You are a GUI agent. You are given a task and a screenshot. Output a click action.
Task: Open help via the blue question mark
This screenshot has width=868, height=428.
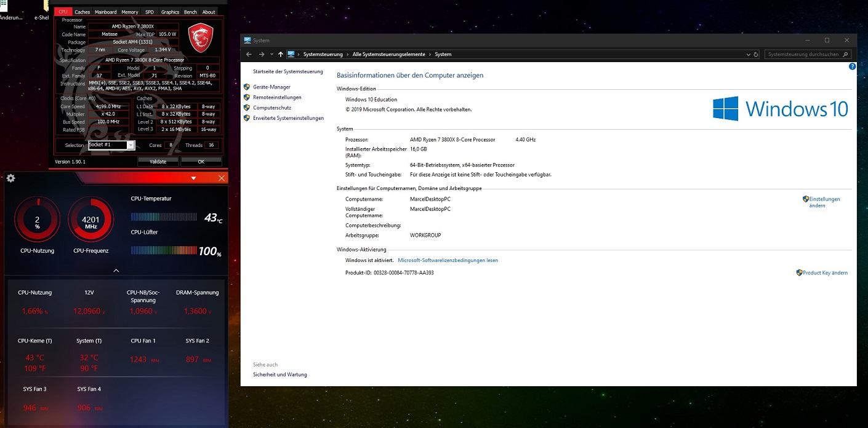click(x=852, y=66)
